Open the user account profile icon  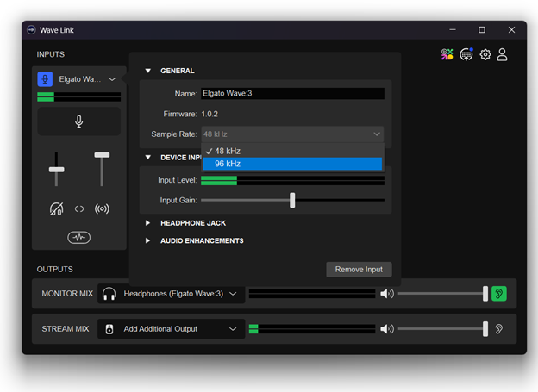(x=502, y=54)
